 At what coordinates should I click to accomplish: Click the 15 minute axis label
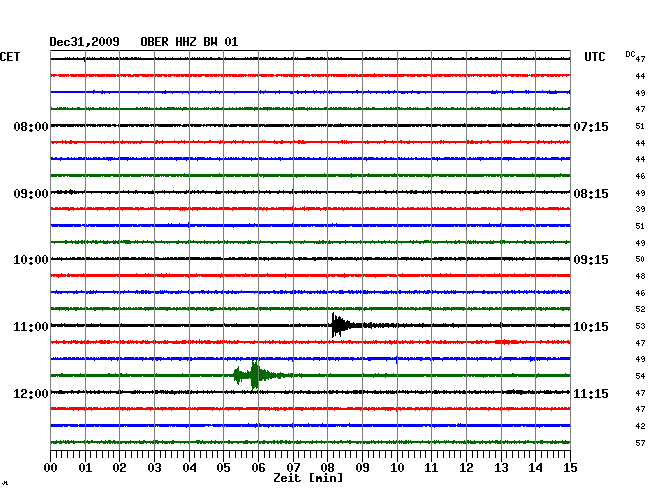[570, 468]
